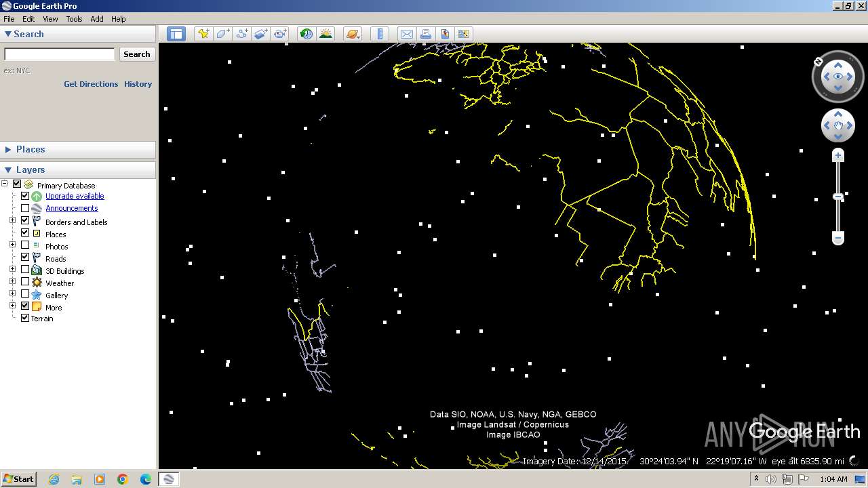Viewport: 868px width, 488px height.
Task: Click the Get Directions link
Action: pos(91,84)
